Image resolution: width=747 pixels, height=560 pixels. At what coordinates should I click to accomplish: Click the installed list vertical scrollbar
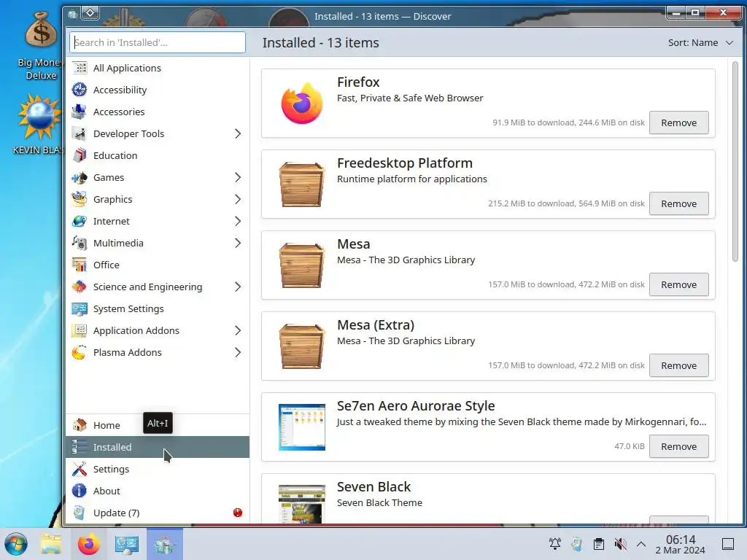click(x=735, y=162)
